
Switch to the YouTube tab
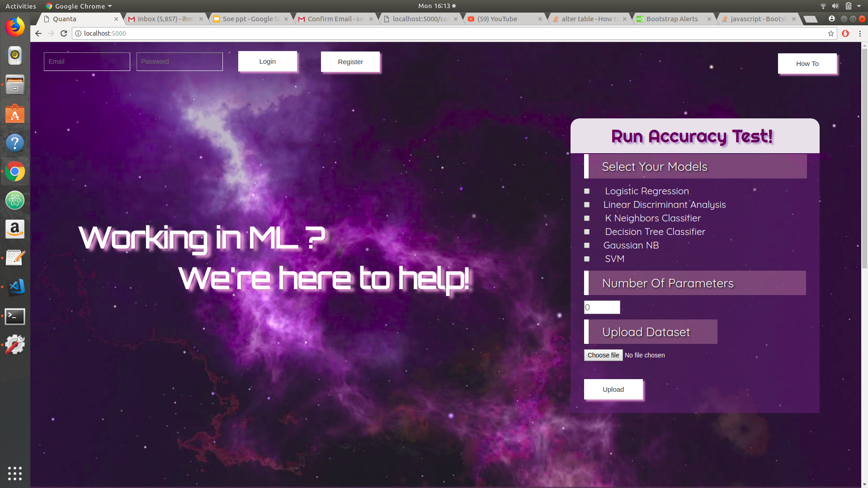point(497,19)
